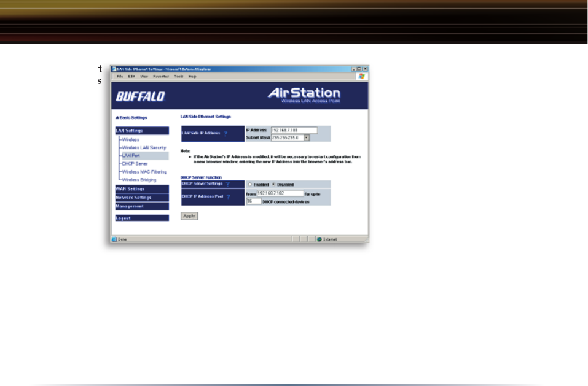This screenshot has height=386, width=588.
Task: Click the Buffalo logo
Action: coord(140,96)
